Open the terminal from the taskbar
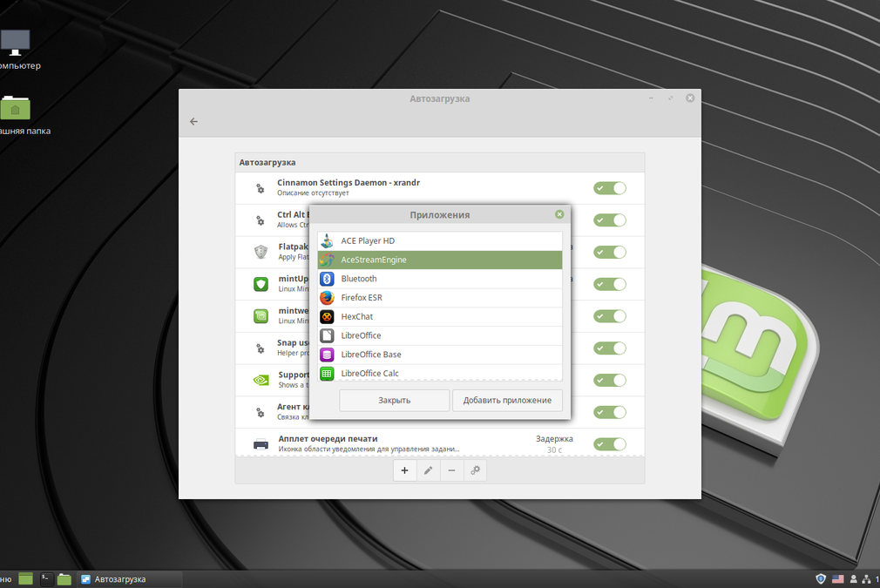Image resolution: width=880 pixels, height=588 pixels. pos(46,579)
